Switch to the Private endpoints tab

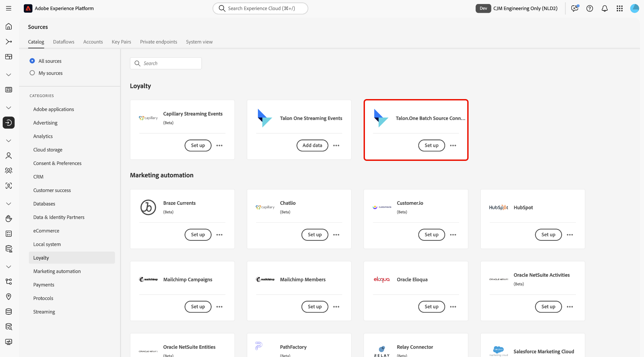click(159, 42)
